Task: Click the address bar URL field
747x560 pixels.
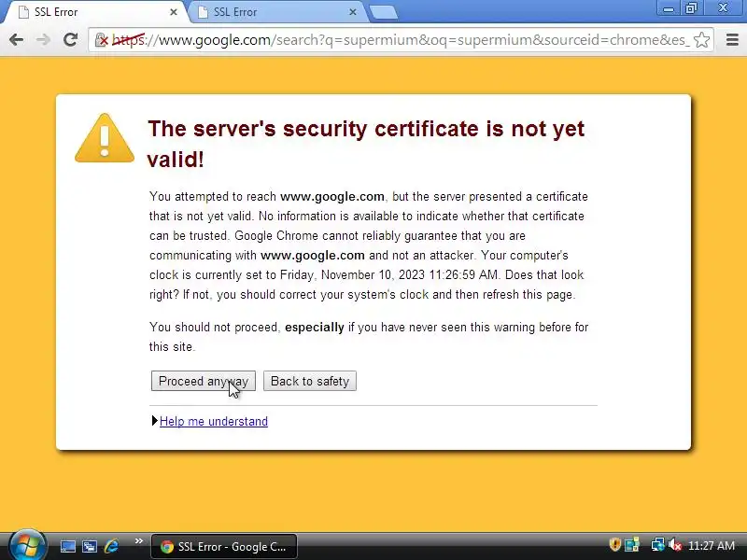Action: [401, 40]
